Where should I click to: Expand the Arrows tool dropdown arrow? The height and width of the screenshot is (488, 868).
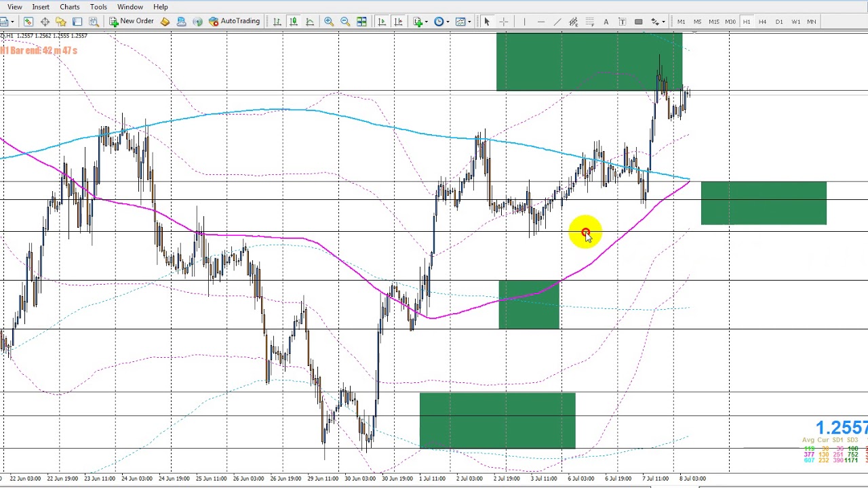663,22
